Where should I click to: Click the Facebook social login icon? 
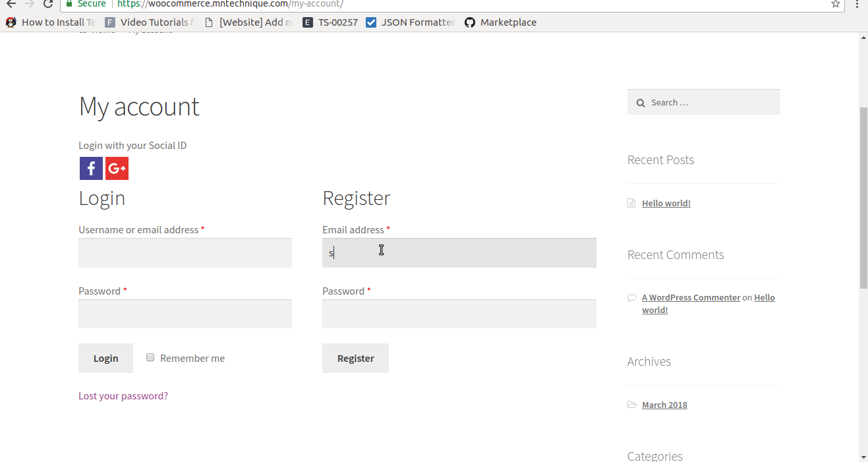[91, 168]
